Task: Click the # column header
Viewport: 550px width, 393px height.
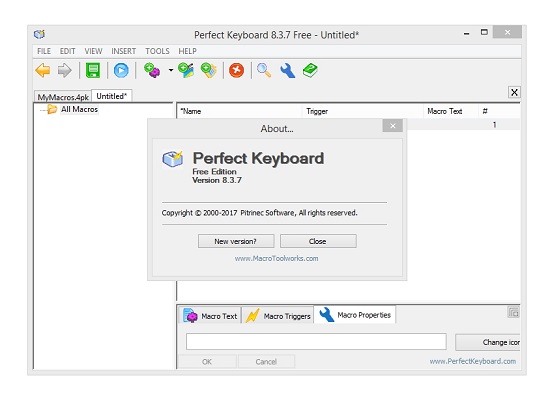Action: [x=499, y=111]
